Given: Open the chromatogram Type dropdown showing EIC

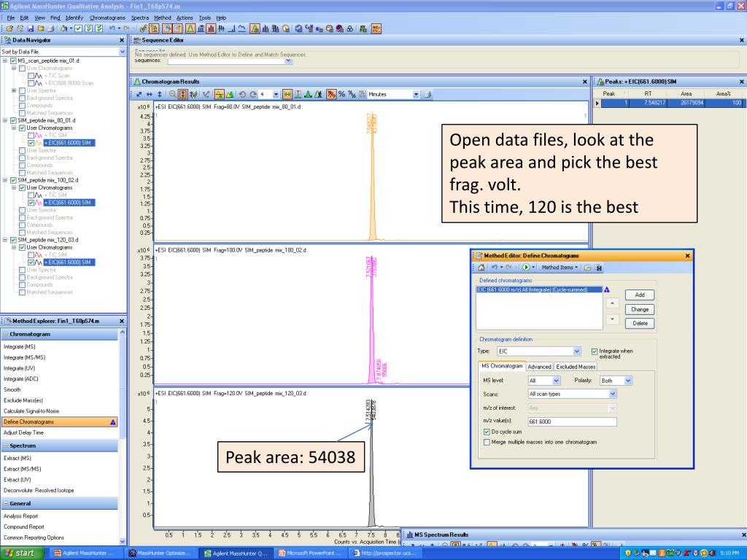Looking at the screenshot, I should coord(577,351).
